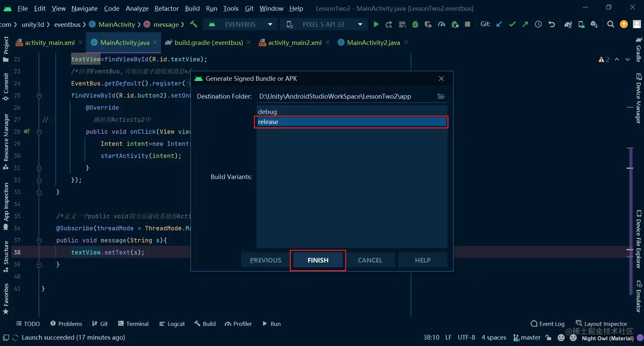Click the master Git branch widget
The image size is (644, 346).
click(x=527, y=337)
